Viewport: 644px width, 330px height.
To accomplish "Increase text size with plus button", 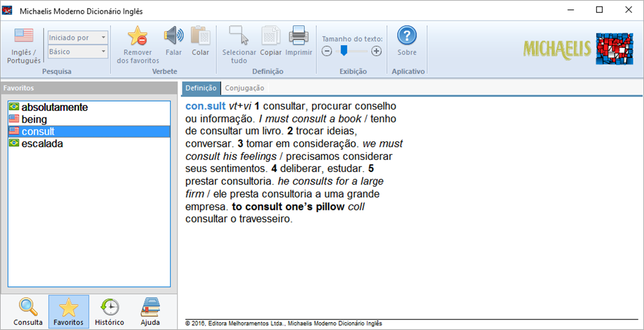I will tap(377, 51).
